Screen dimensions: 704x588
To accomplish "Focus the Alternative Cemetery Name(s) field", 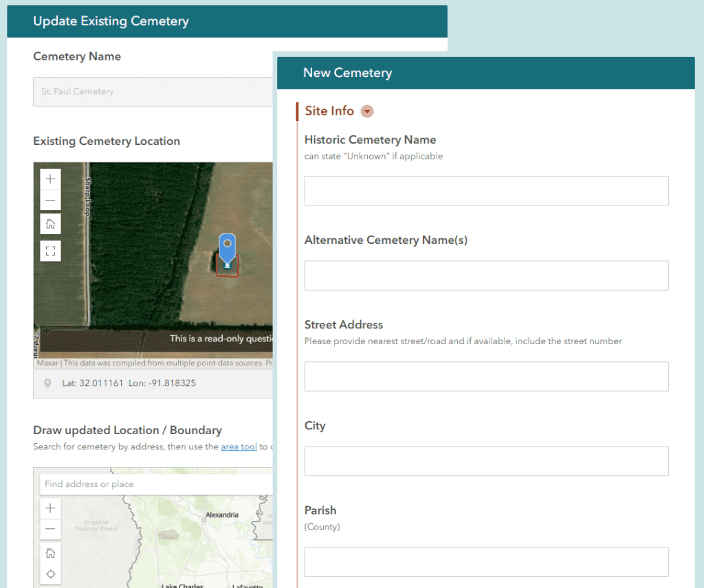I will pos(486,275).
